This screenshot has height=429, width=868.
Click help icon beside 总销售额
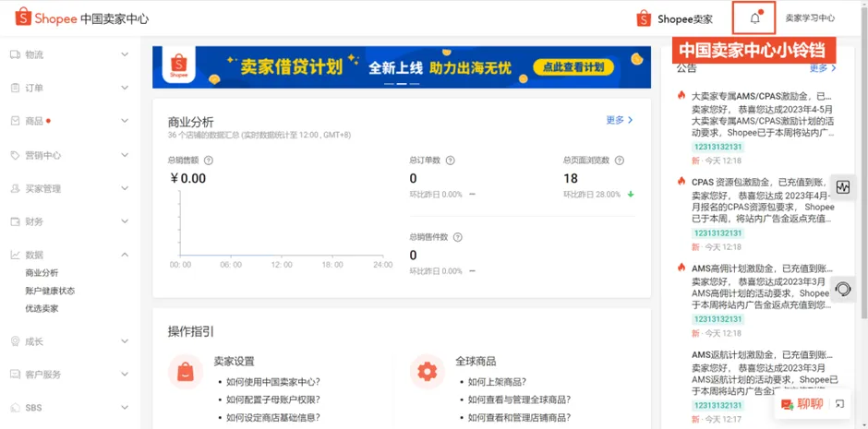(x=209, y=161)
